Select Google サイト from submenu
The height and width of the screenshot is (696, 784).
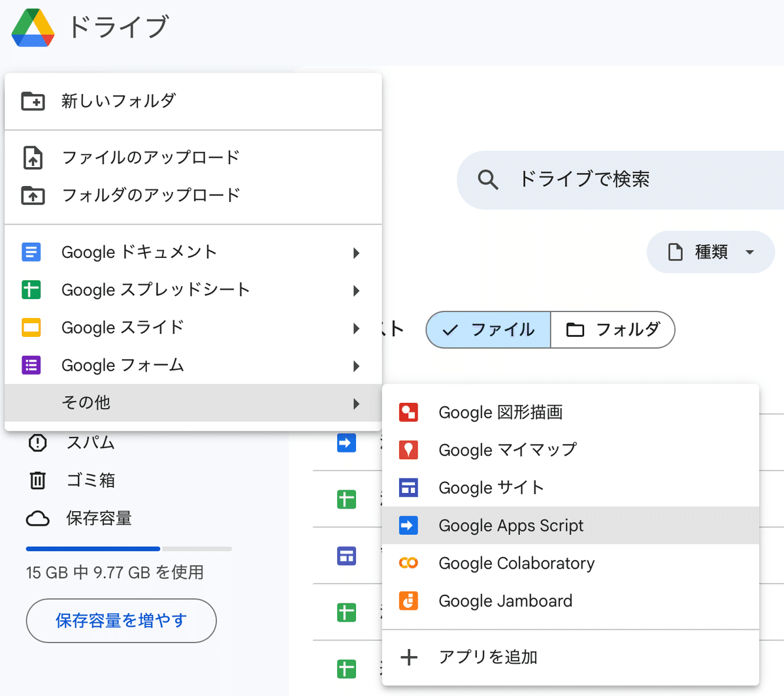click(x=570, y=488)
